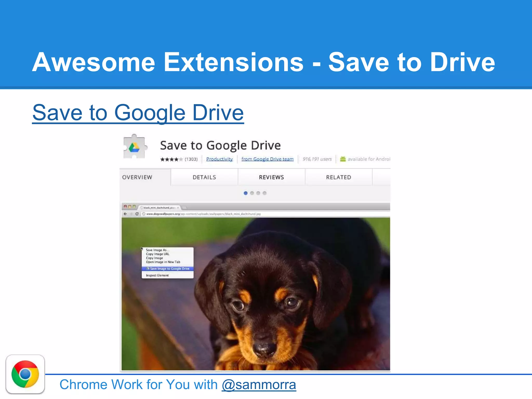This screenshot has width=532, height=399.
Task: Switch to the Reviews tab
Action: pyautogui.click(x=271, y=177)
